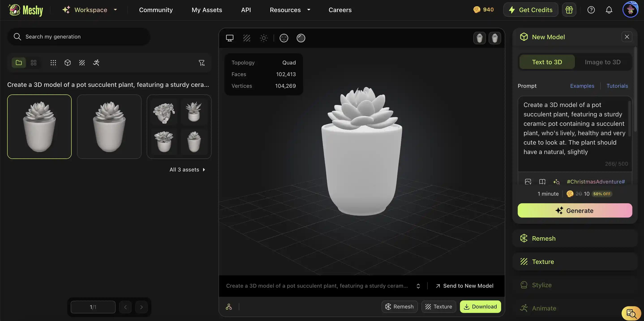Toggle the grid background display
Viewport: 644px width, 321px height.
247,38
